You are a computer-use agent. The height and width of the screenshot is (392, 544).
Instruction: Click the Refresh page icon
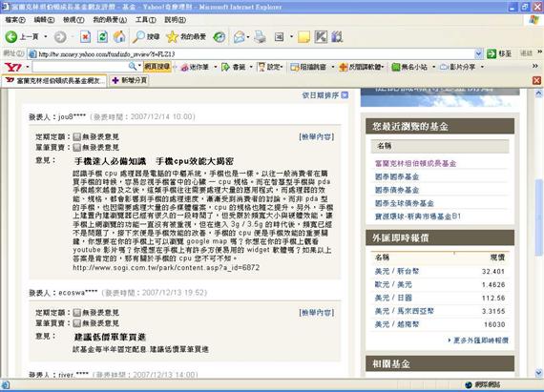tap(102, 37)
